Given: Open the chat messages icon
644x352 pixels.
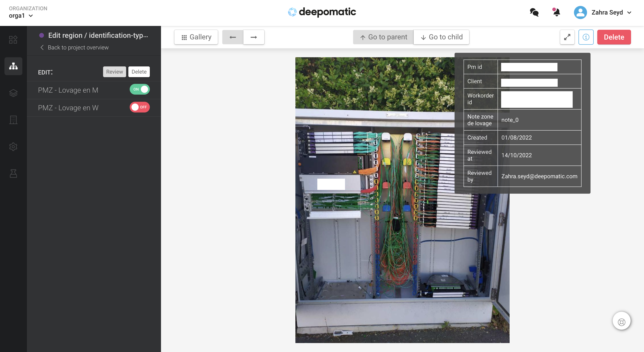Looking at the screenshot, I should click(534, 12).
